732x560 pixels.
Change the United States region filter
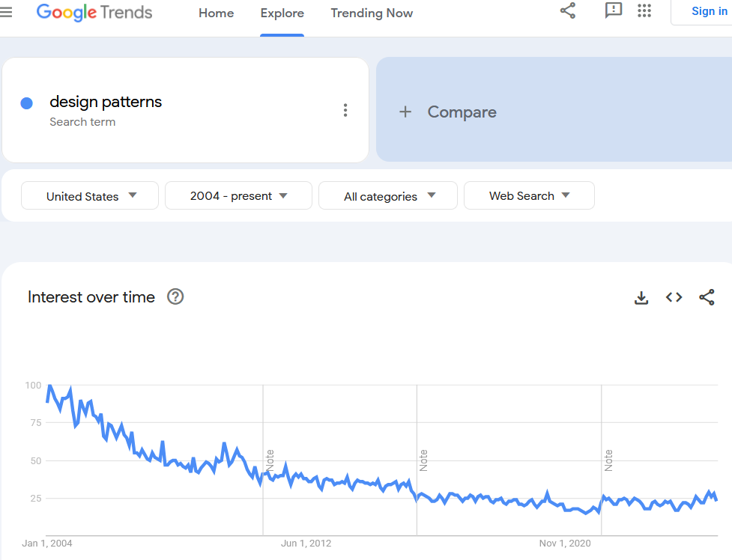(89, 195)
